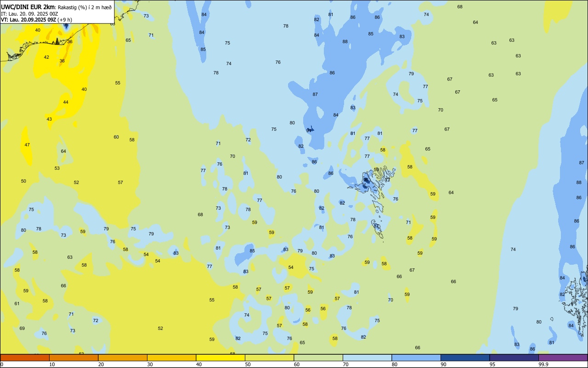This screenshot has height=368, width=588.
Task: Choose the 90–95% dark blue legend swatch
Action: [x=465, y=357]
